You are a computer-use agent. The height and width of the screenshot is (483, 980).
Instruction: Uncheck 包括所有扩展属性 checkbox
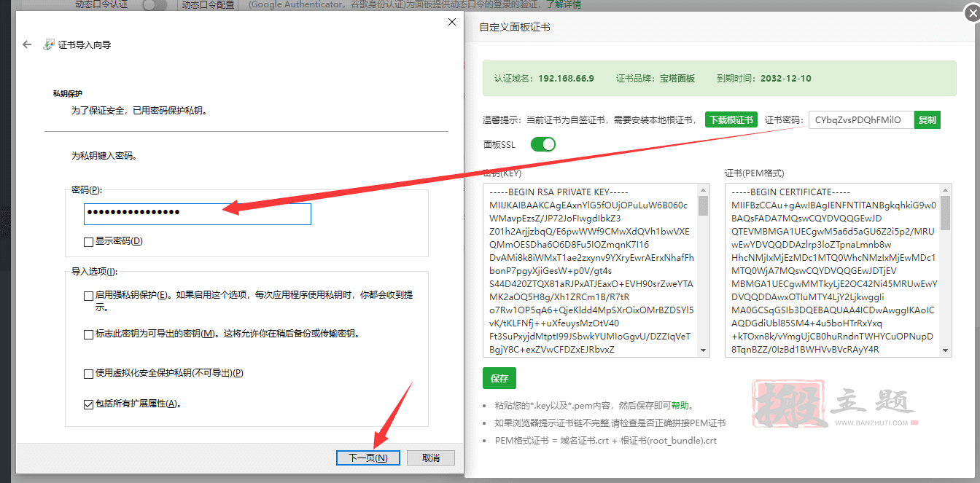pyautogui.click(x=88, y=404)
